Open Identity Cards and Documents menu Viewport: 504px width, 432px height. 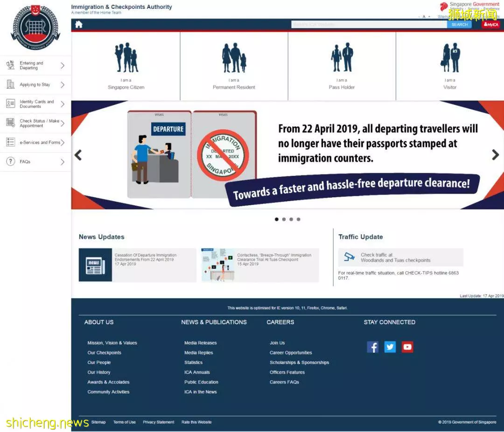[35, 104]
